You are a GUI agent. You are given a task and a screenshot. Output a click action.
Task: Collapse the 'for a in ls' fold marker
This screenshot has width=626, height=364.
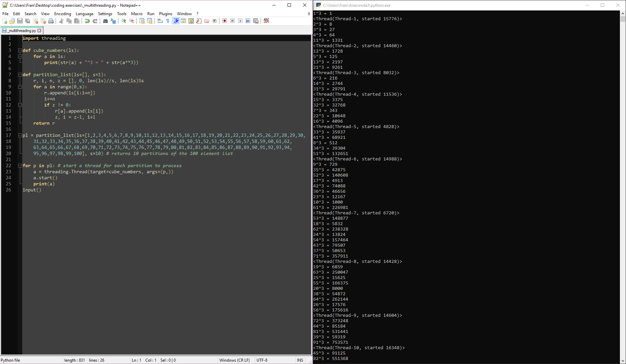[x=20, y=57]
